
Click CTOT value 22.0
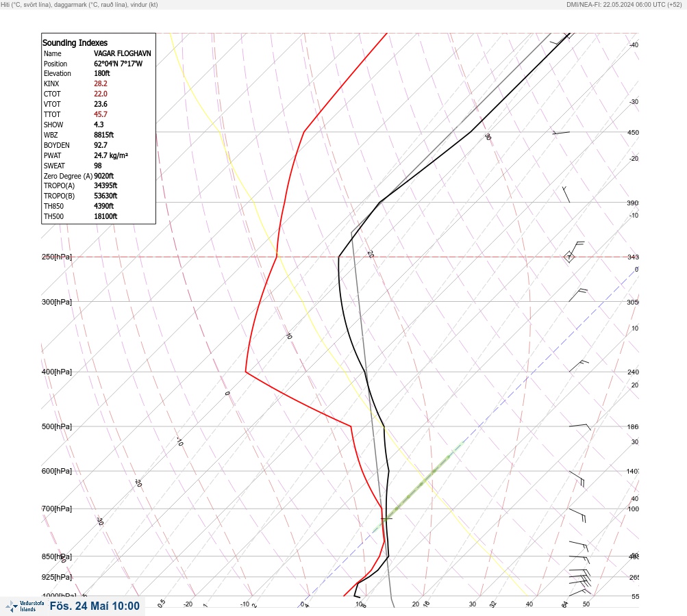(100, 94)
